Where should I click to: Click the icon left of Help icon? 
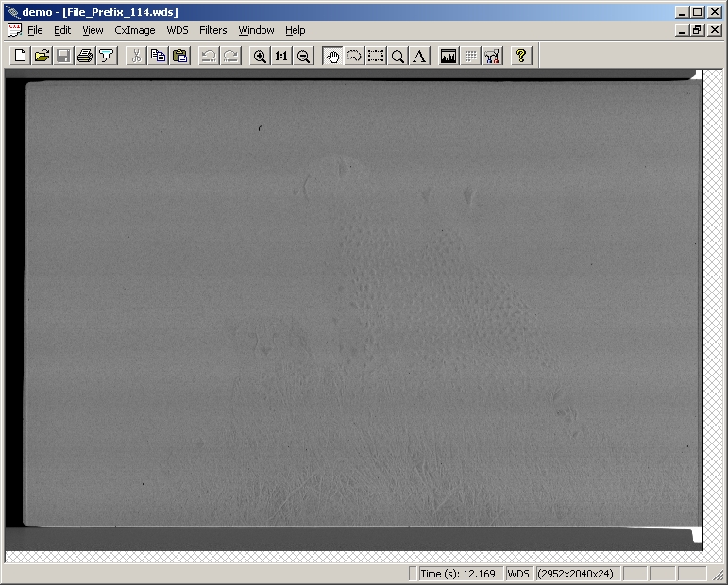[x=492, y=56]
